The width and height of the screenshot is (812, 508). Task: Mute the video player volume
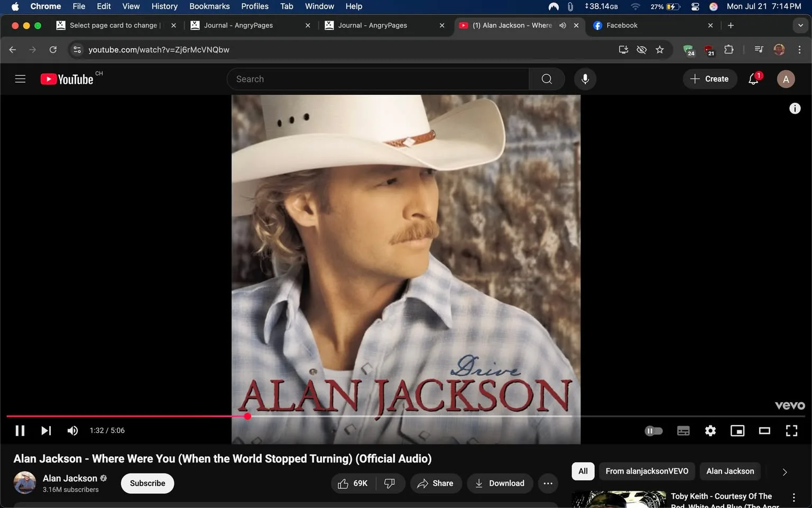point(72,431)
